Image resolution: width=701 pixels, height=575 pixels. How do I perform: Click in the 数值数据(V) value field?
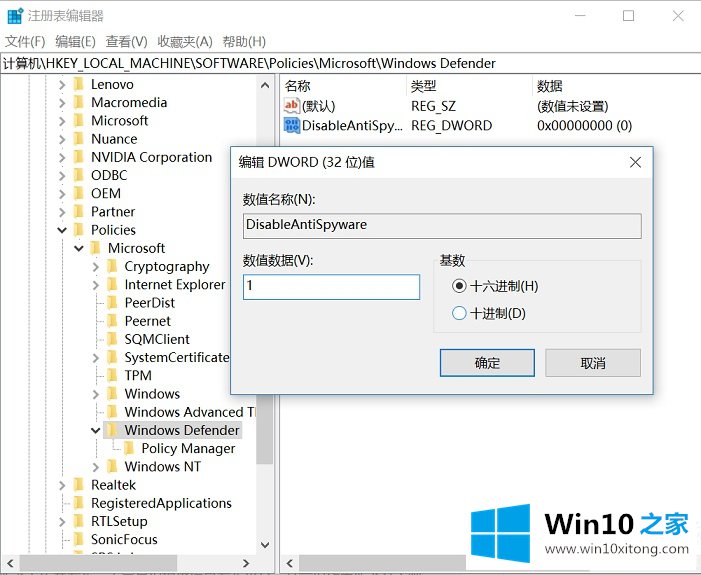(331, 287)
